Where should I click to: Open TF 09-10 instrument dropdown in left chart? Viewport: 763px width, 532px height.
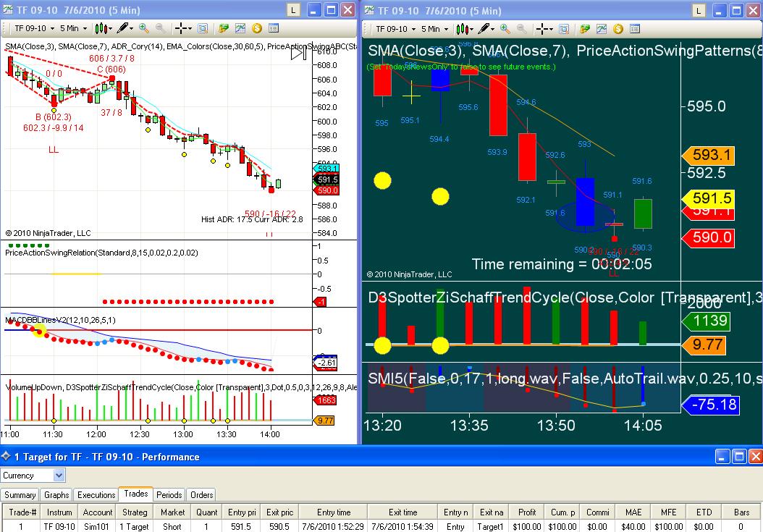[34, 28]
